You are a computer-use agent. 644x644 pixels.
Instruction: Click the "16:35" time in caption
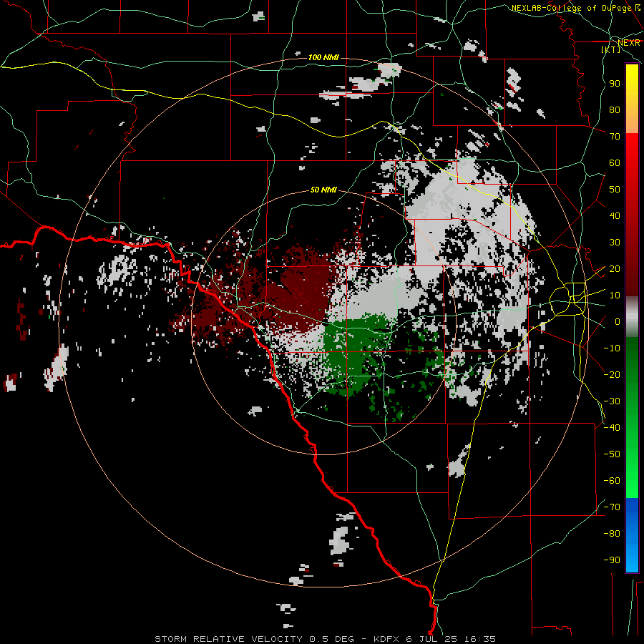point(480,639)
